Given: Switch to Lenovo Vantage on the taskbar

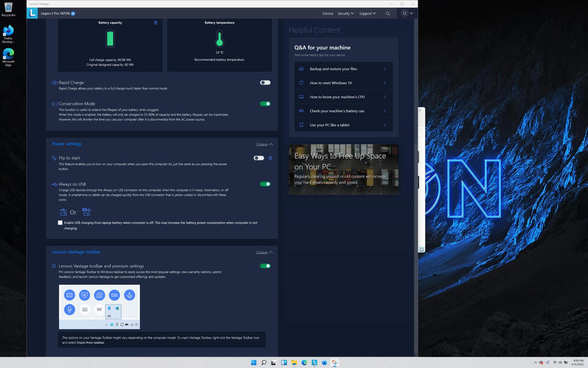Looking at the screenshot, I should coord(314,362).
